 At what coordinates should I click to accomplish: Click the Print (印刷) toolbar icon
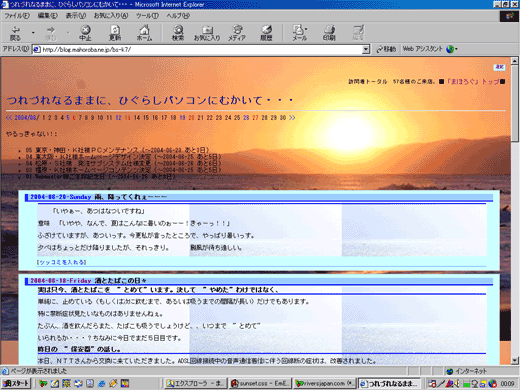[x=329, y=33]
